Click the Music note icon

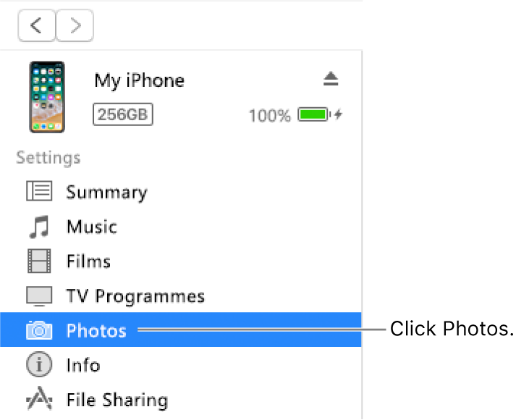(39, 227)
